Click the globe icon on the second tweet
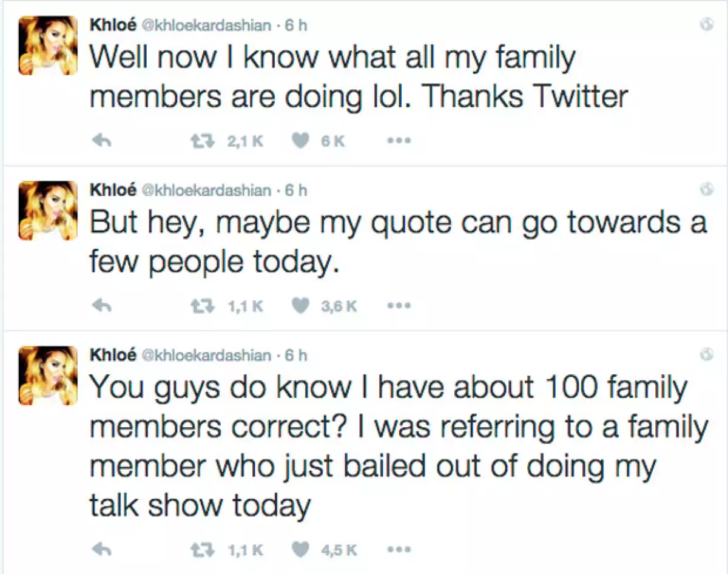 pyautogui.click(x=706, y=190)
